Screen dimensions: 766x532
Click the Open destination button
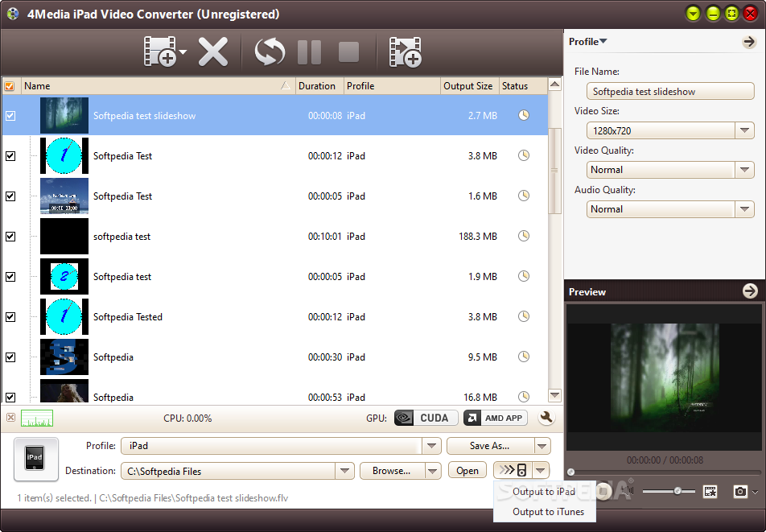click(467, 471)
